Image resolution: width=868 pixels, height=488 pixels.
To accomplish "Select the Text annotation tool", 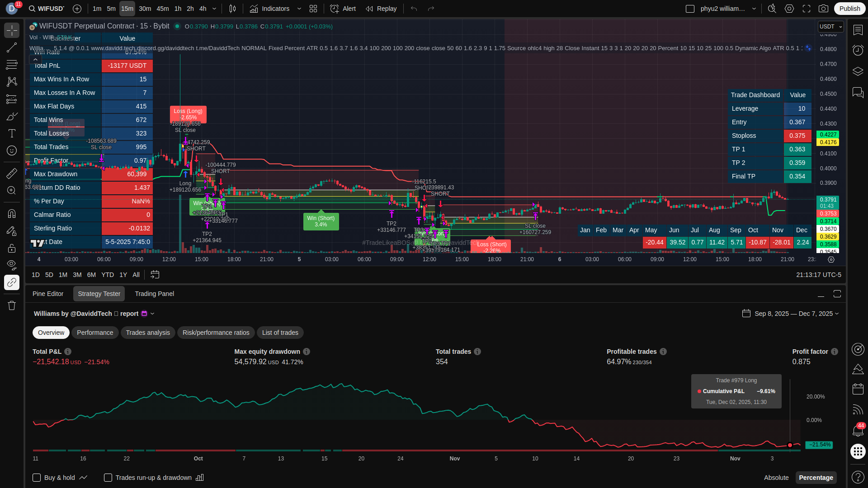I will (x=12, y=133).
